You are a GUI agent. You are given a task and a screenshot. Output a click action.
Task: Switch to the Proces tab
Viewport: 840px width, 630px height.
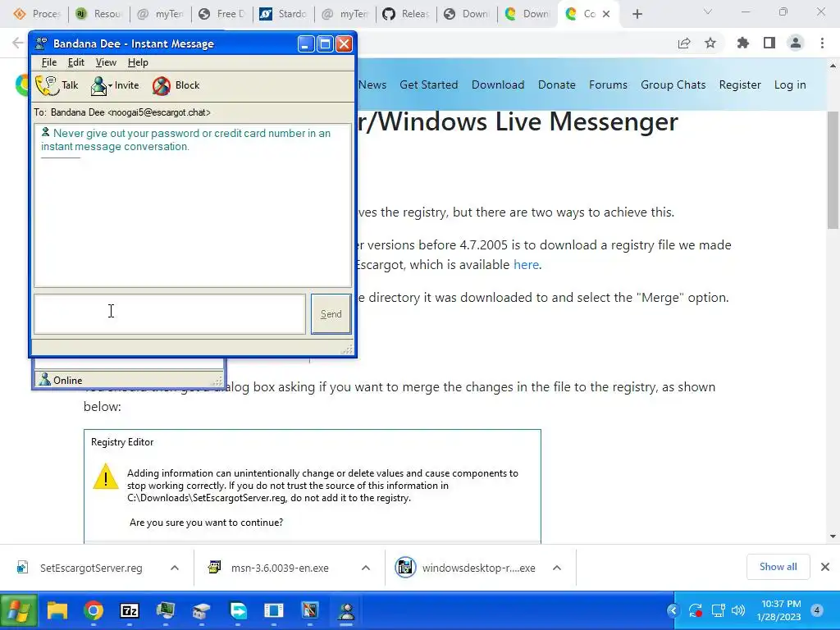(36, 14)
